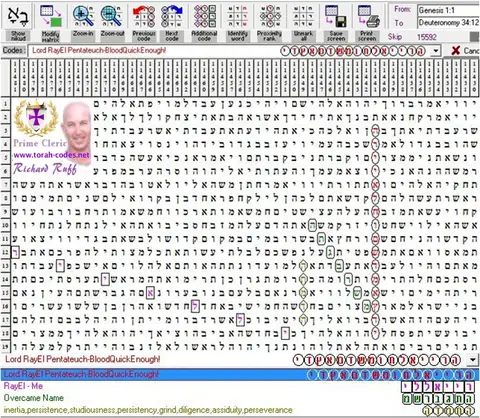Click the Additional code icon
The height and width of the screenshot is (418, 480).
point(204,16)
